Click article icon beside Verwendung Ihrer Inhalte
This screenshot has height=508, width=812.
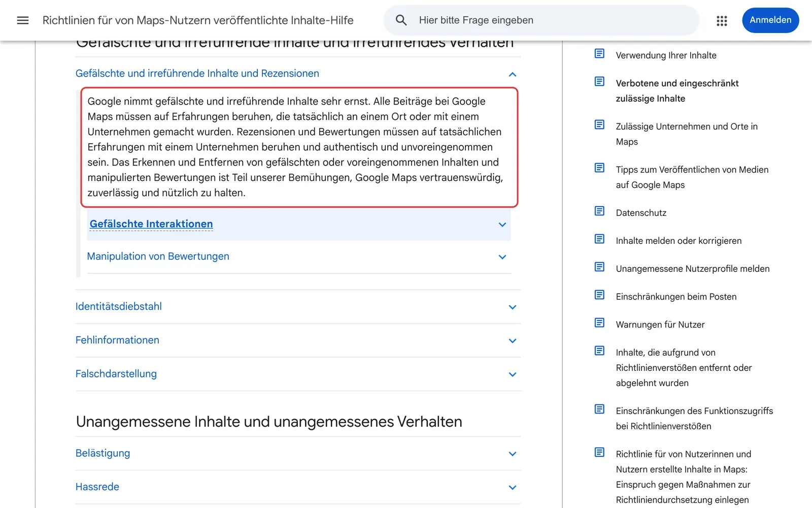click(x=599, y=53)
